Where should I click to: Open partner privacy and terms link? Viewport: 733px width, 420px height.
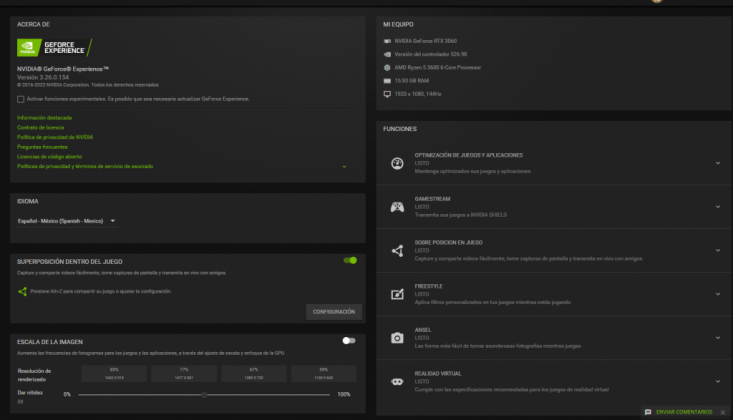coord(85,167)
